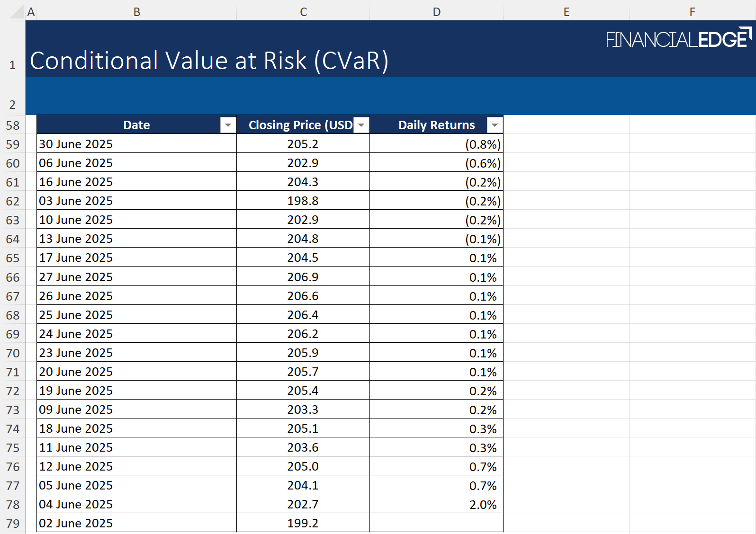756x534 pixels.
Task: Click the 12 June 2025 date cell
Action: point(136,466)
